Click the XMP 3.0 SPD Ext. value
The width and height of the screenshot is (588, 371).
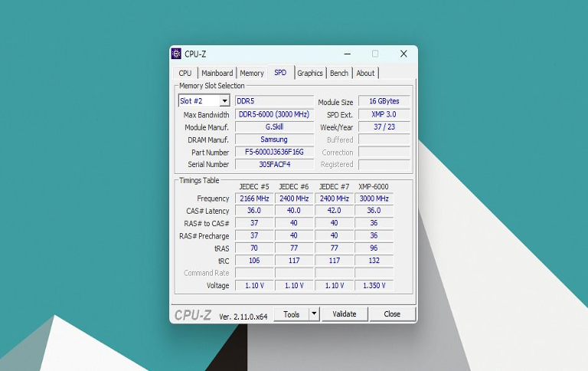point(384,114)
